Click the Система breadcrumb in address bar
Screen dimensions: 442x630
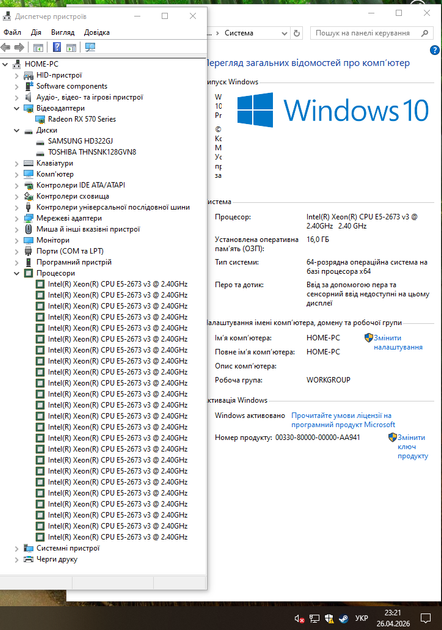[x=239, y=33]
